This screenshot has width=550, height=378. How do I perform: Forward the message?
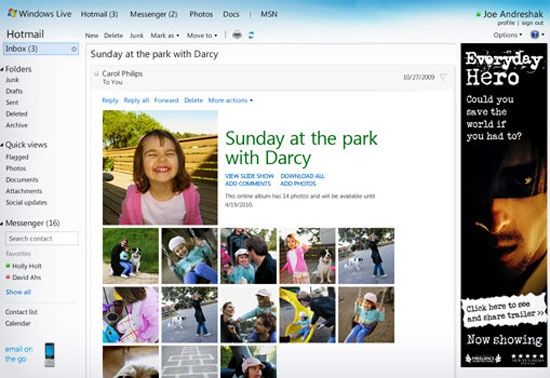pyautogui.click(x=166, y=100)
